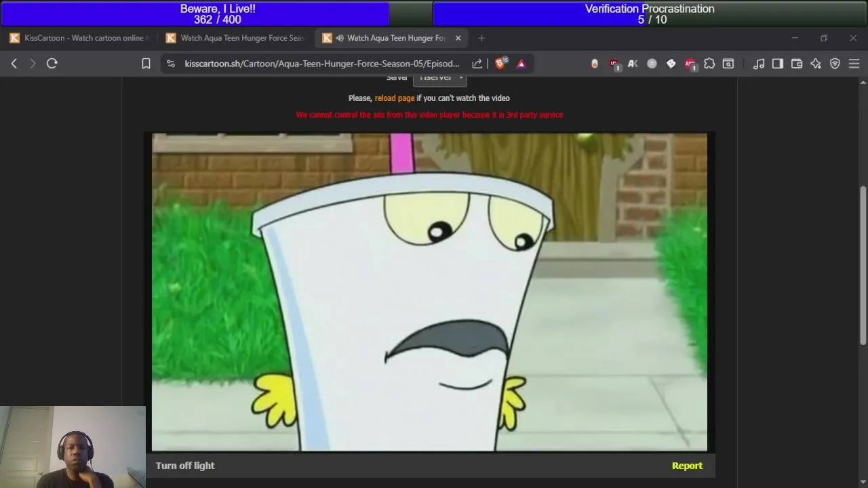868x488 pixels.
Task: Click the page vertical scrollbar thumb
Action: pos(863,264)
